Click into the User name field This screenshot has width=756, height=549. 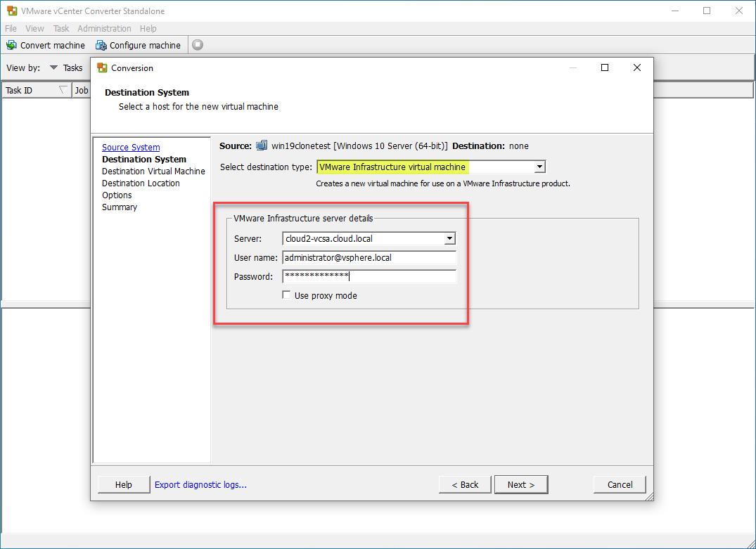369,258
